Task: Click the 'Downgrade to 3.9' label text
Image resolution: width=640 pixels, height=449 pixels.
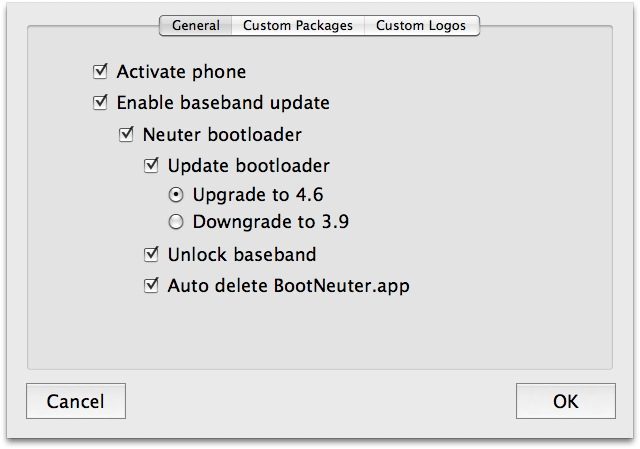Action: tap(271, 223)
